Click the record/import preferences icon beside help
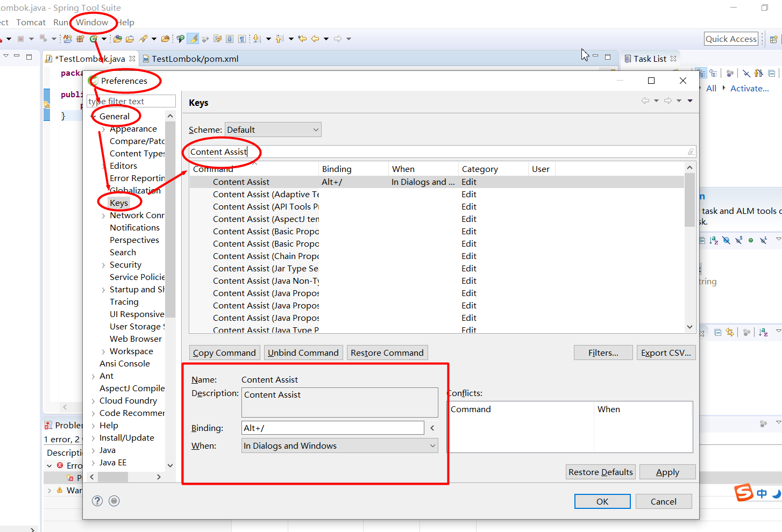782x532 pixels. point(114,501)
